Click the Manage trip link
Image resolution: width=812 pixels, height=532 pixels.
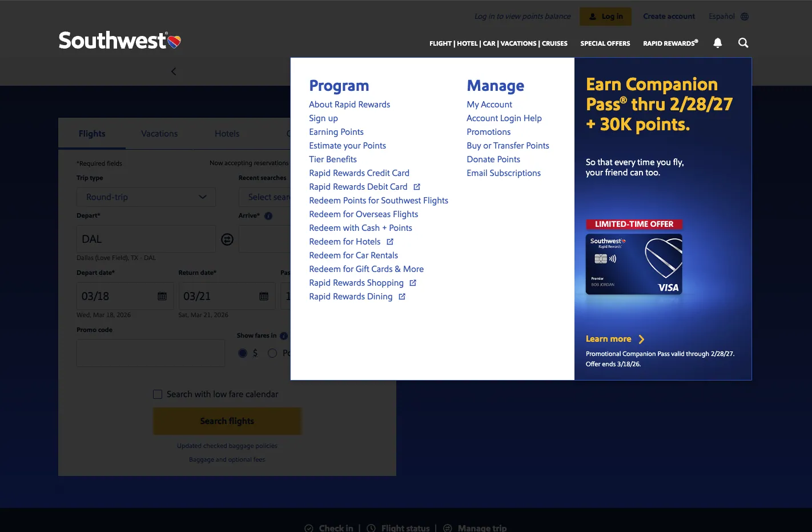[482, 529]
